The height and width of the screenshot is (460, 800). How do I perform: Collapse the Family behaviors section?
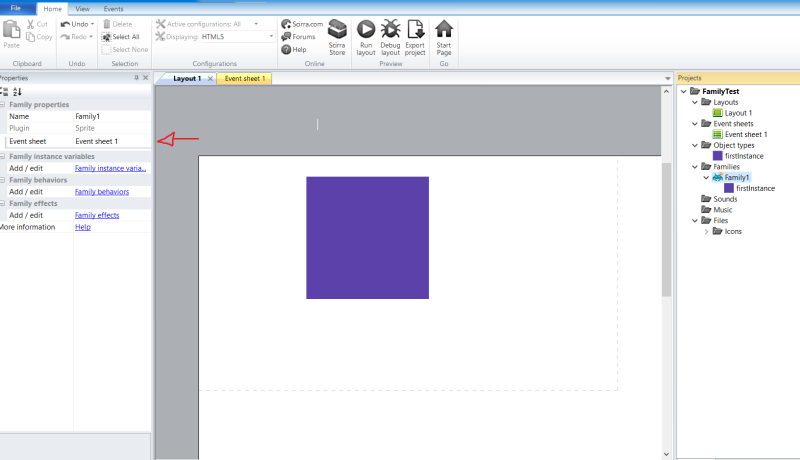coord(4,180)
